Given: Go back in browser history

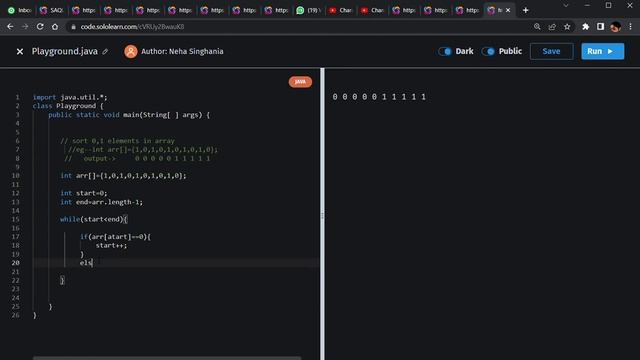Looking at the screenshot, I should pos(10,27).
